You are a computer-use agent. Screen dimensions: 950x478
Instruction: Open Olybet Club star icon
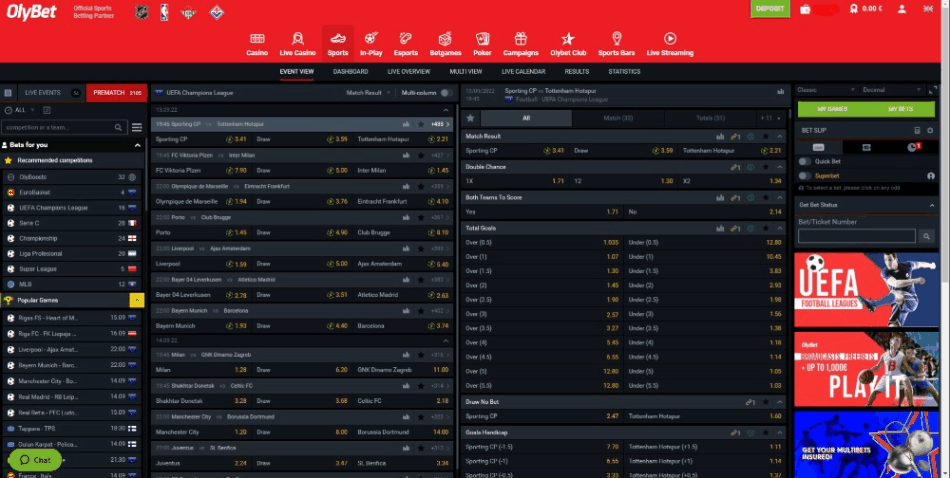click(x=568, y=39)
